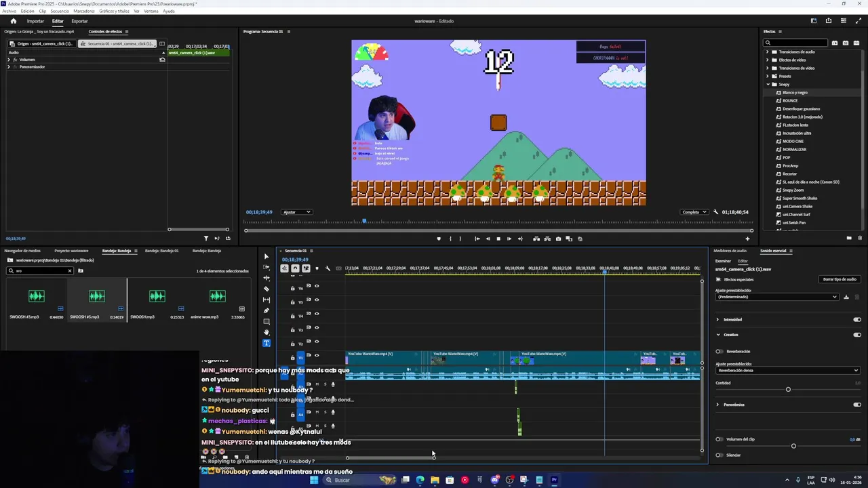This screenshot has height=488, width=868.
Task: Reset Volumen effect parameter icon
Action: click(x=162, y=60)
